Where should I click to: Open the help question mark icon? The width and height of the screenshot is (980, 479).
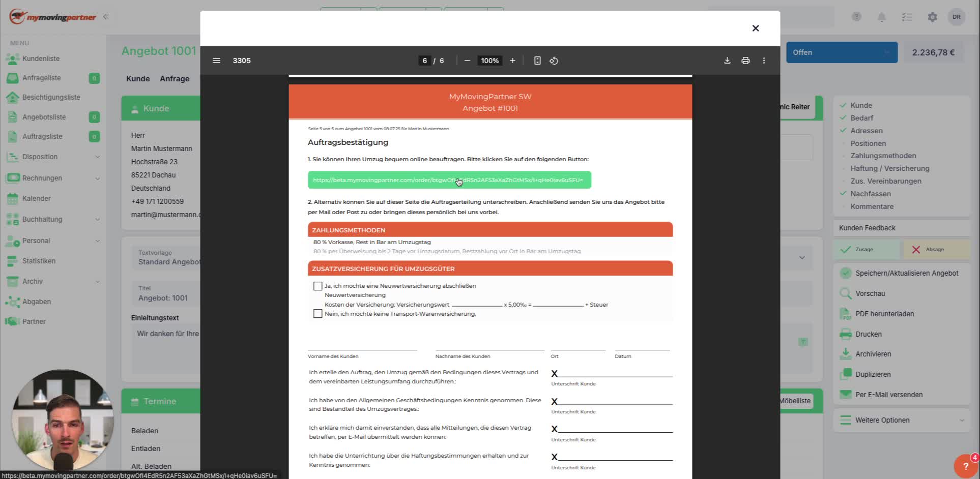pos(856,17)
